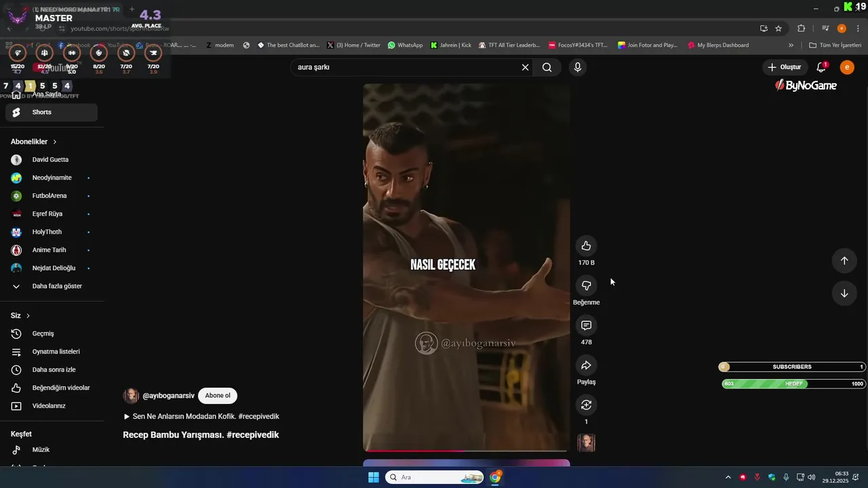Open the 'Jahrein | Kick' bookmark

click(x=451, y=45)
